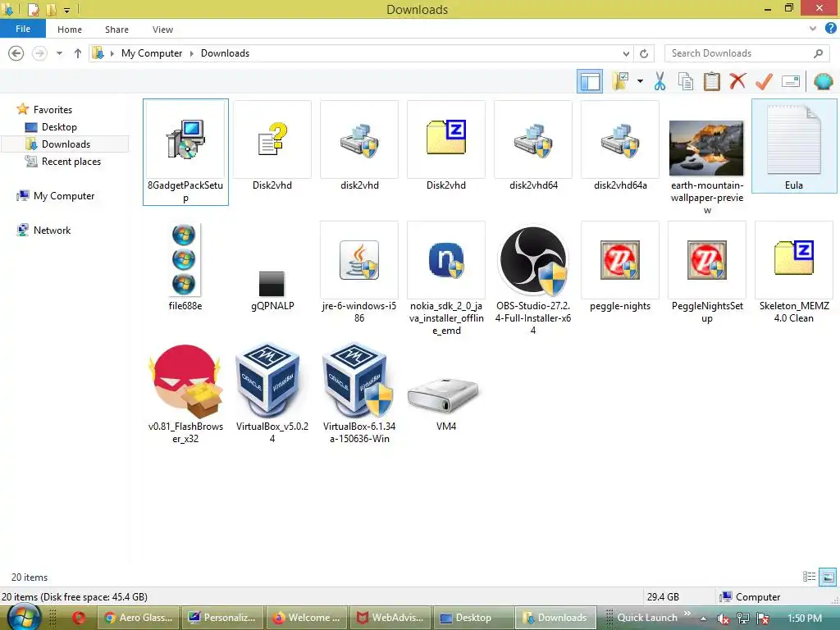Select the PeggleNightsSetup file
Screen dimensions: 840x630
[x=706, y=273]
